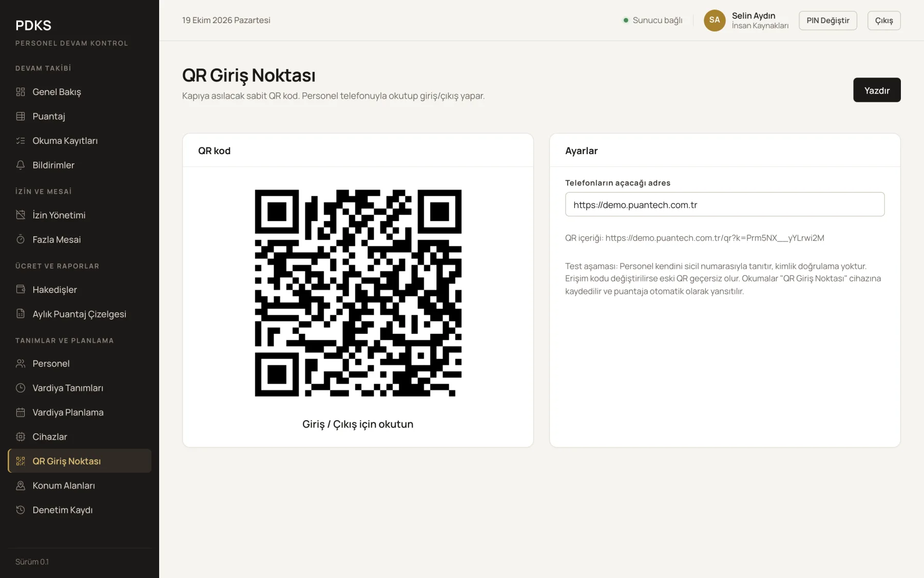Click the phone address input field

pos(725,204)
